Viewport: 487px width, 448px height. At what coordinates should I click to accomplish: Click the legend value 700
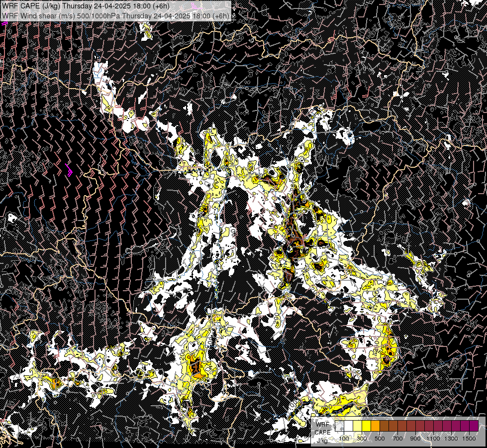pos(397,439)
